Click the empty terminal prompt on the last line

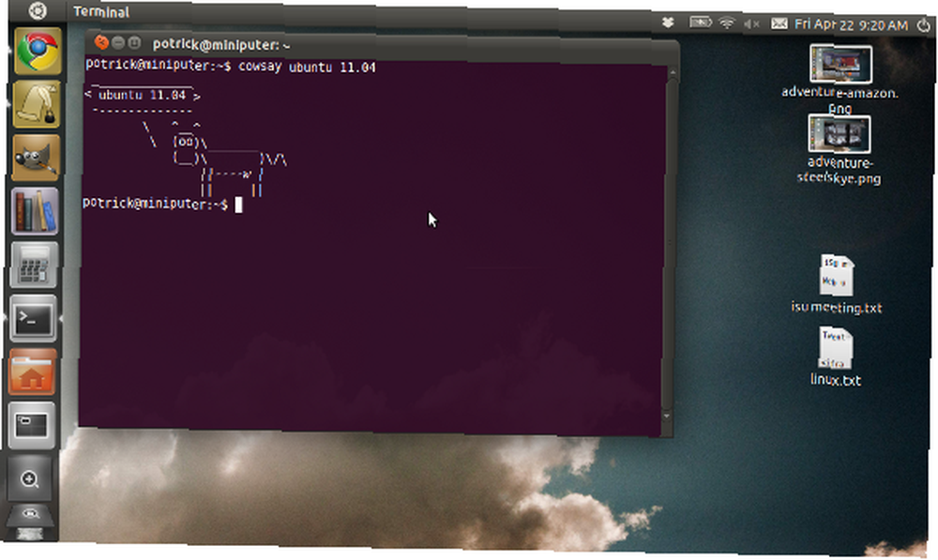(x=162, y=204)
